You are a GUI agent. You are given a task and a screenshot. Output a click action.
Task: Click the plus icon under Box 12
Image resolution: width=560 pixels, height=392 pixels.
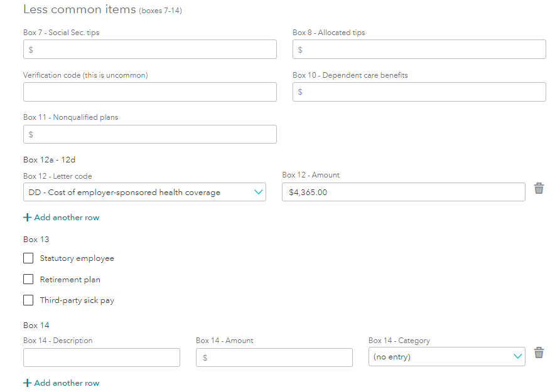click(x=27, y=218)
